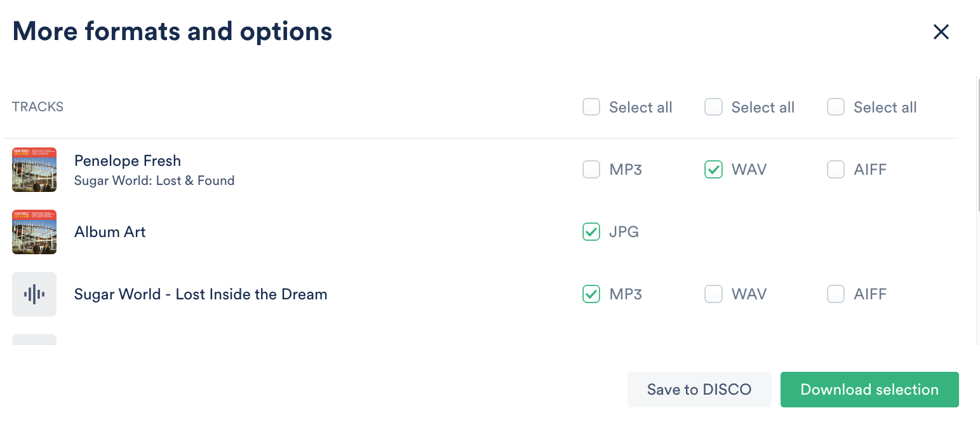980x429 pixels.
Task: Enable AIFF for Lost Inside the Dream
Action: (836, 294)
